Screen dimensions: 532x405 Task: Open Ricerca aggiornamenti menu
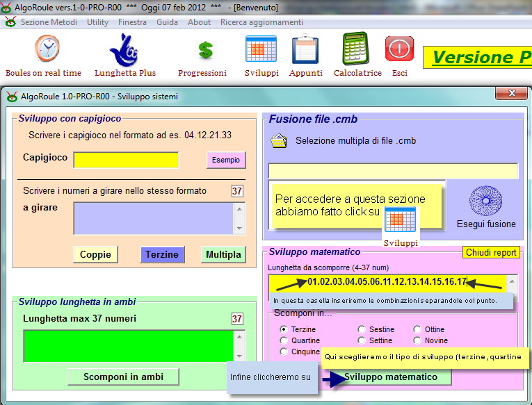click(x=261, y=22)
